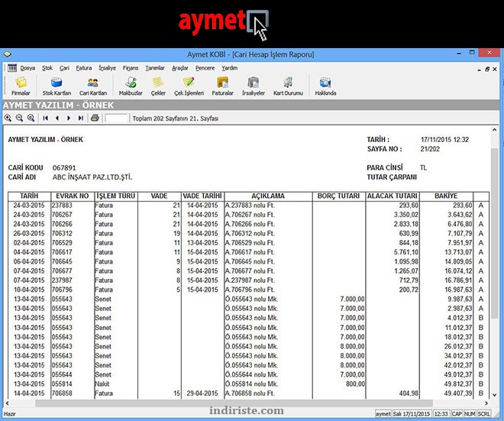Zoom in on the report preview

[8, 118]
